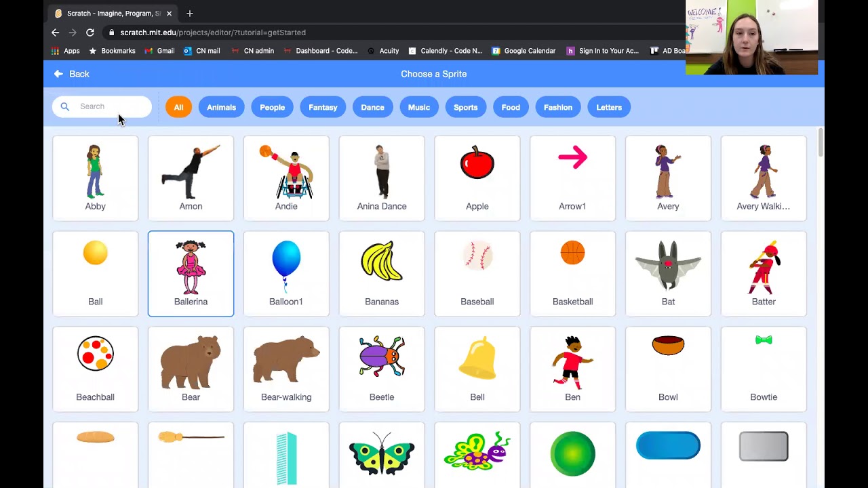
Task: Select the Batter sprite
Action: coord(764,274)
